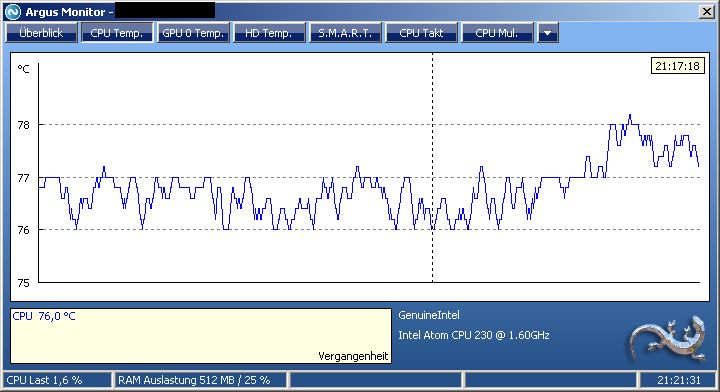
Task: Click the °C unit label on the graph
Action: pos(23,69)
